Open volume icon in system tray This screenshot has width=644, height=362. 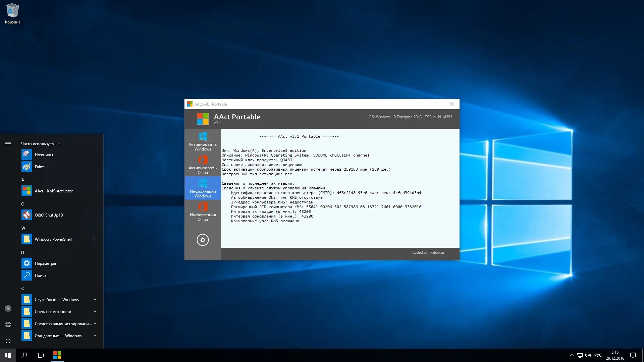click(588, 355)
